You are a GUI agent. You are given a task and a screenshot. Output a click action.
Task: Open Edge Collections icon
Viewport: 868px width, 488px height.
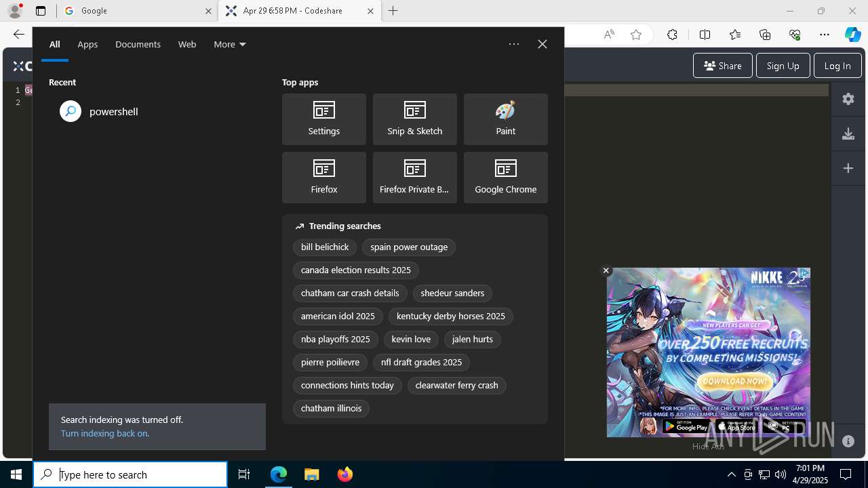(765, 35)
